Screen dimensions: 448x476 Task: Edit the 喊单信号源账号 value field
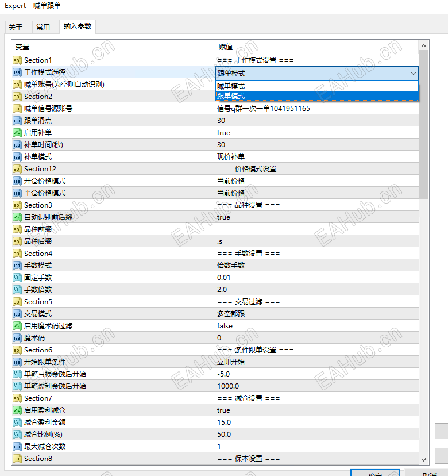(x=317, y=109)
